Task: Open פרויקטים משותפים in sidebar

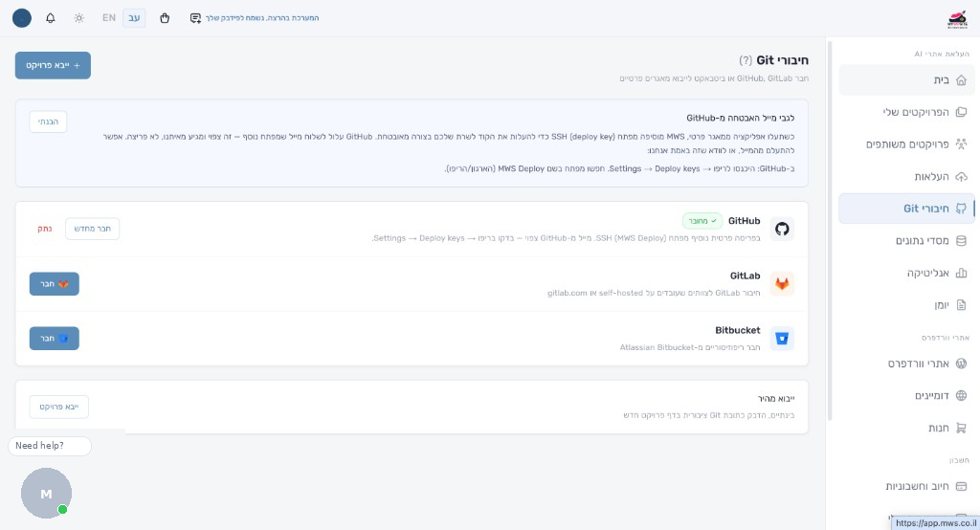Action: click(x=906, y=144)
